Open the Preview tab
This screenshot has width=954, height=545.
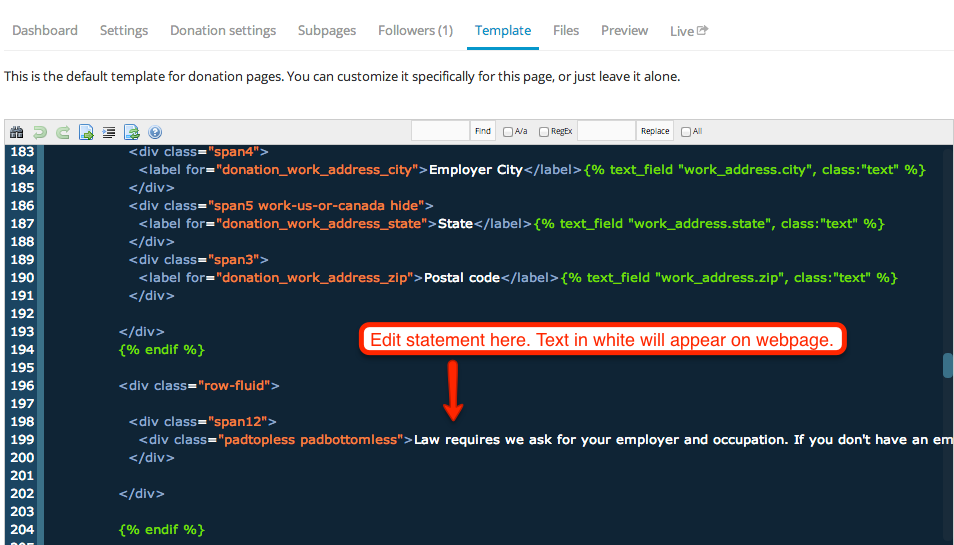pos(624,30)
